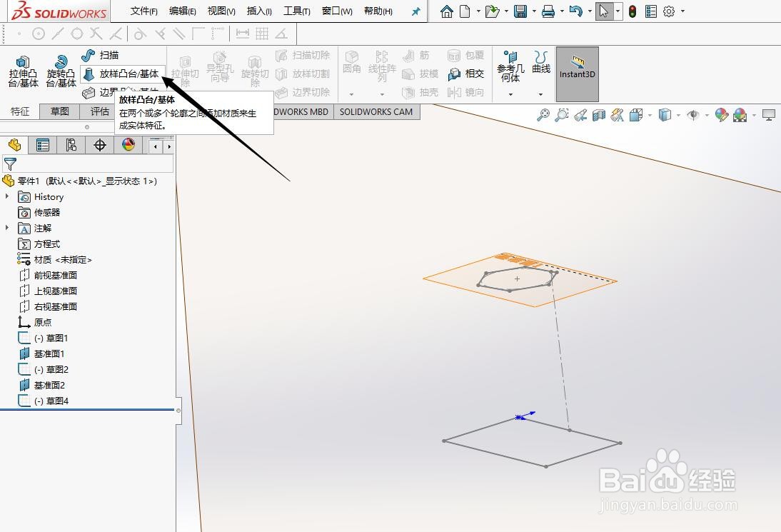Screen dimensions: 781x532
Task: Click Zoom to Fit magnifier icon
Action: (x=543, y=115)
